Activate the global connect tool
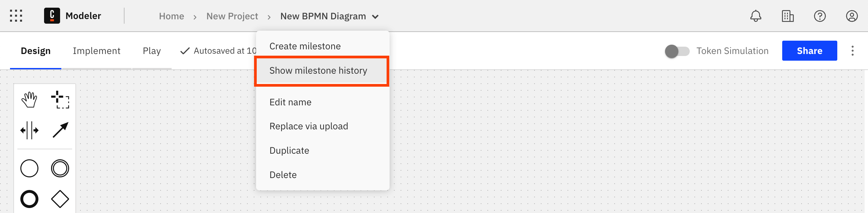Screen dimensions: 868x213 tap(60, 130)
